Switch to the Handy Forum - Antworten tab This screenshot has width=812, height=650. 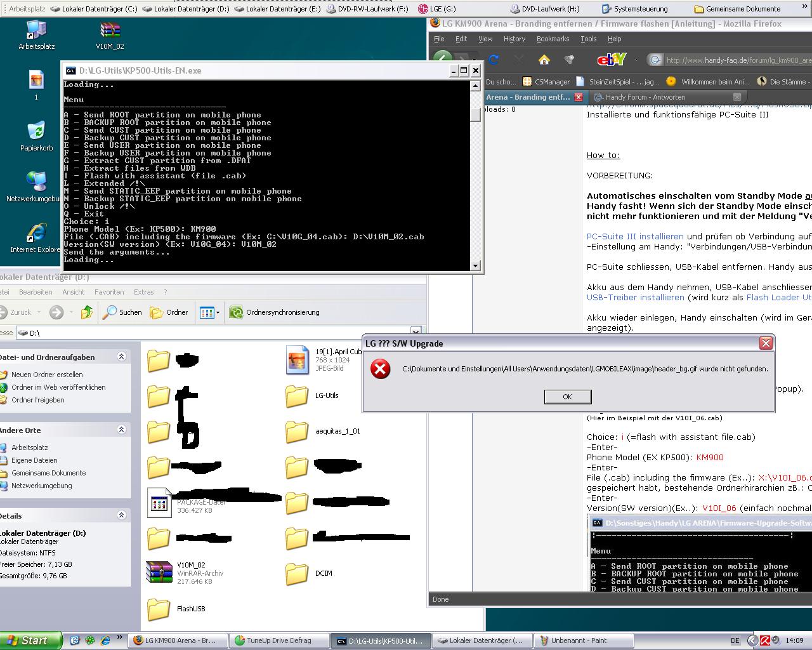pyautogui.click(x=645, y=97)
